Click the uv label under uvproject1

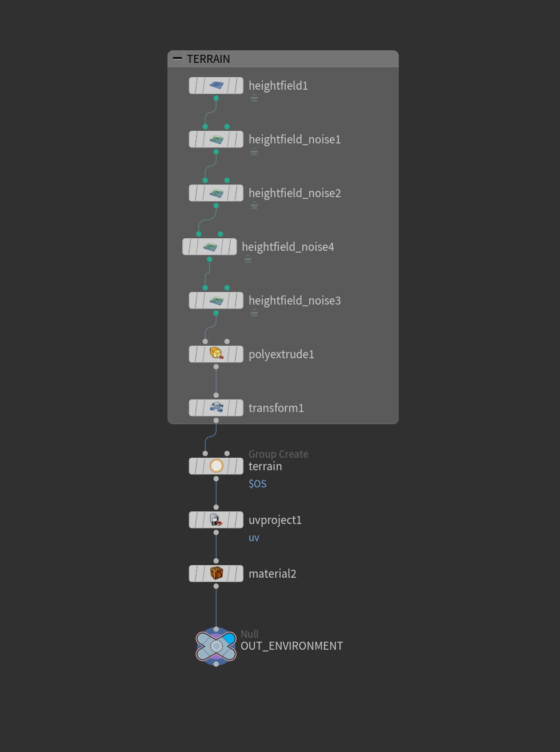(254, 538)
